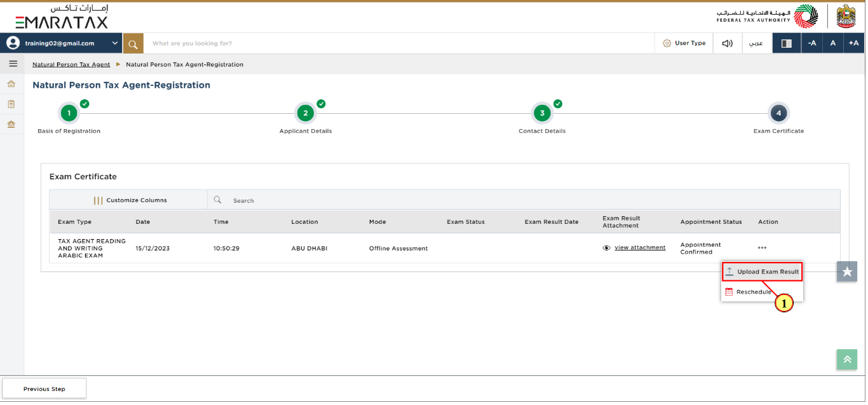Open the view attachment link
This screenshot has width=868, height=405.
pos(640,248)
